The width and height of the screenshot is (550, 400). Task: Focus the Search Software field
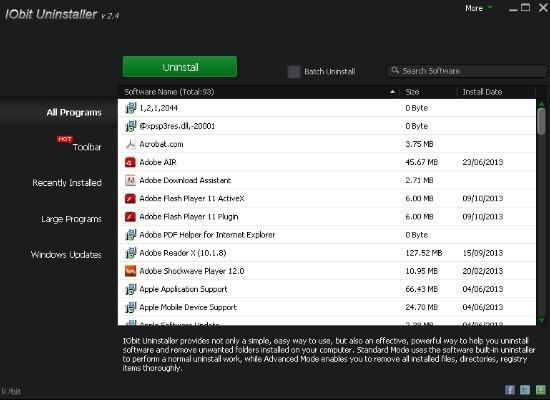(467, 71)
